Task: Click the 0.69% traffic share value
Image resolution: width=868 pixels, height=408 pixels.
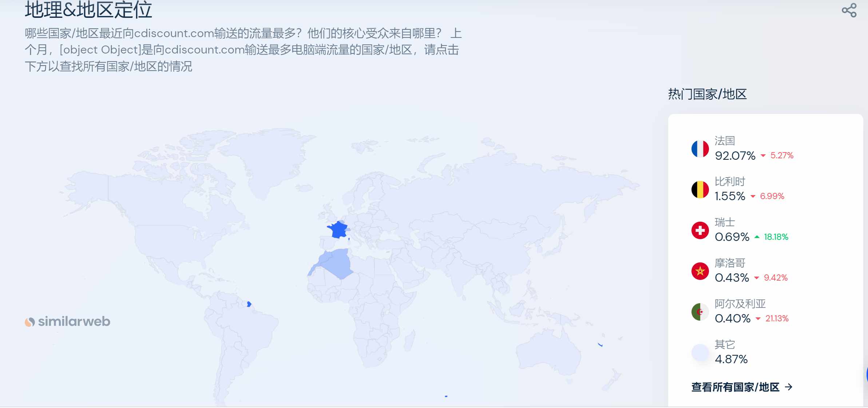Action: pos(732,237)
